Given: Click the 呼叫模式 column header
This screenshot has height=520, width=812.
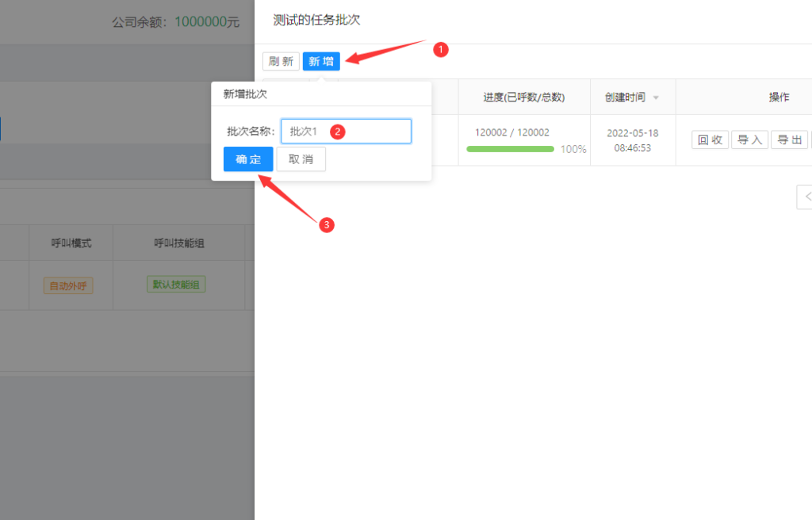Looking at the screenshot, I should 71,243.
